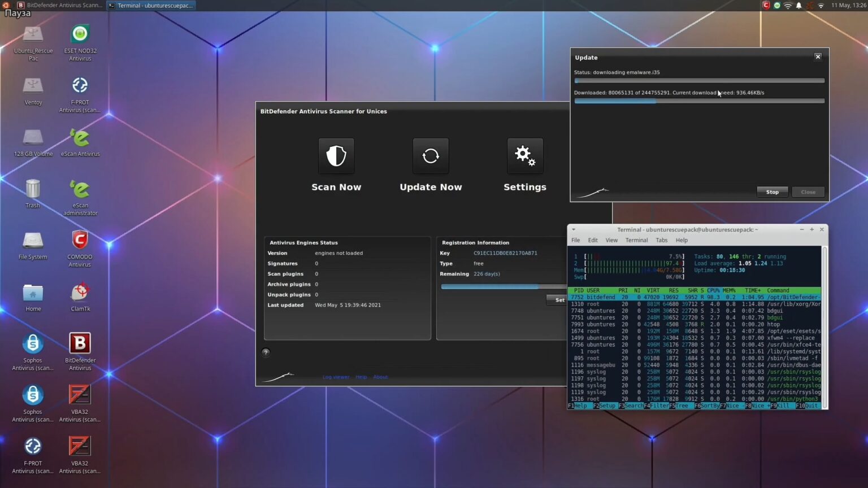Close the Update dialog with the X button
Screen dimensions: 868x488
click(818, 56)
